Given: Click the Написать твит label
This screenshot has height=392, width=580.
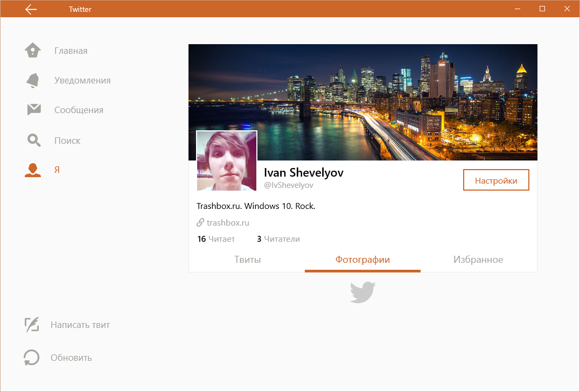Looking at the screenshot, I should (x=80, y=325).
